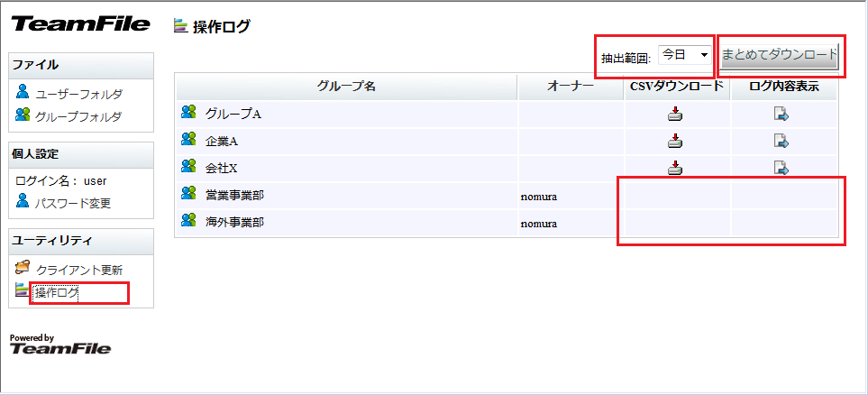Show log contents for 企業A
Viewport: 868px width, 395px height.
pos(781,141)
